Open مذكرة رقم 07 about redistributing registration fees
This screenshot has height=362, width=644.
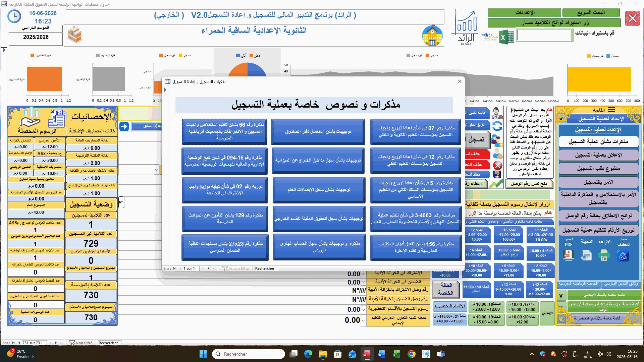[x=416, y=131]
